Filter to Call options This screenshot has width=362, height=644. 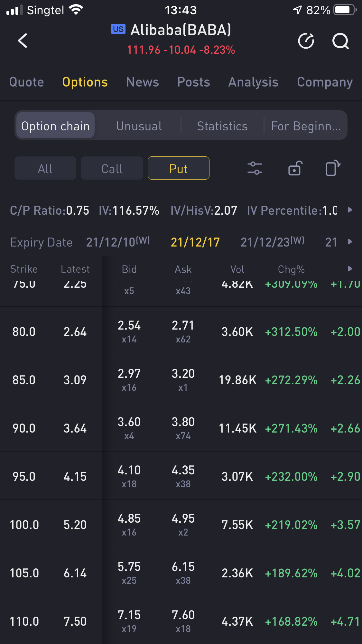coord(112,168)
